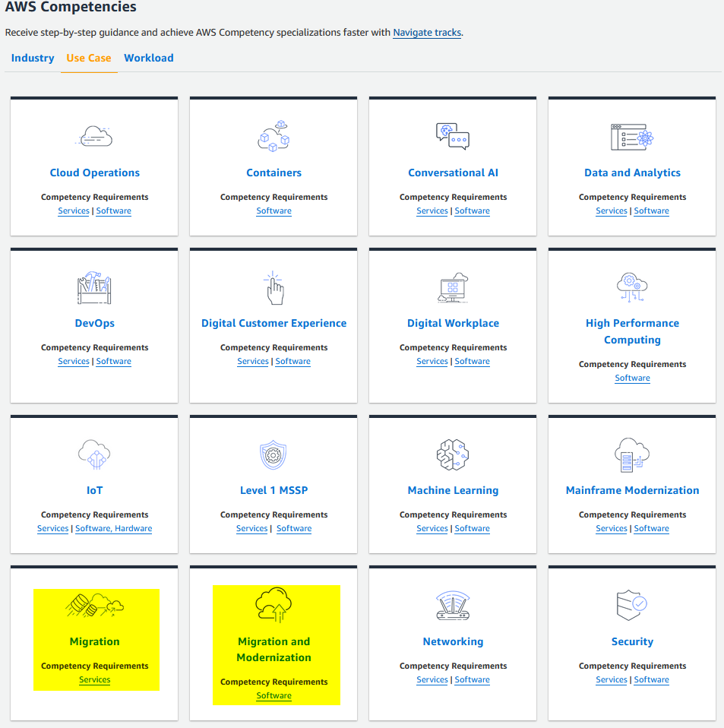Click the Digital Workplace monitor icon
This screenshot has height=728, width=724.
pyautogui.click(x=453, y=288)
